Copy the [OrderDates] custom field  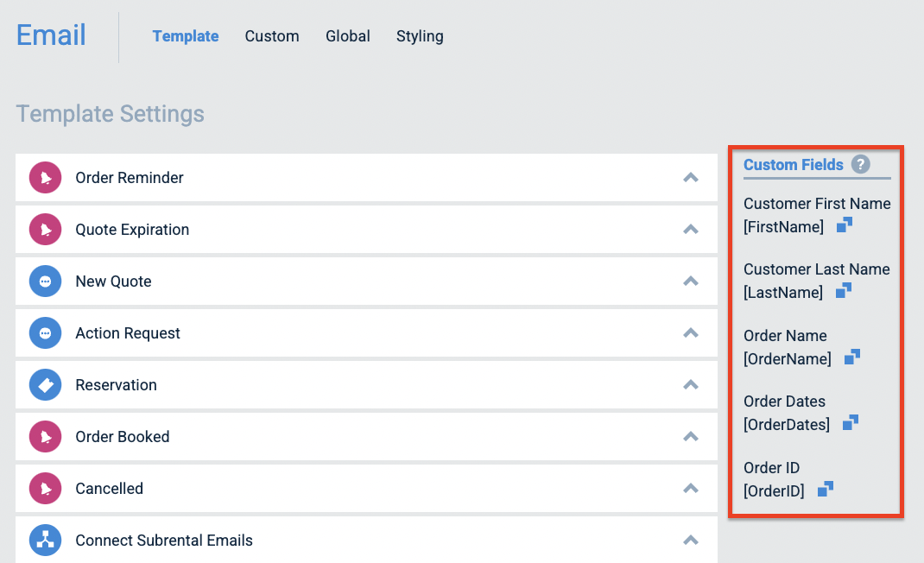tap(851, 422)
